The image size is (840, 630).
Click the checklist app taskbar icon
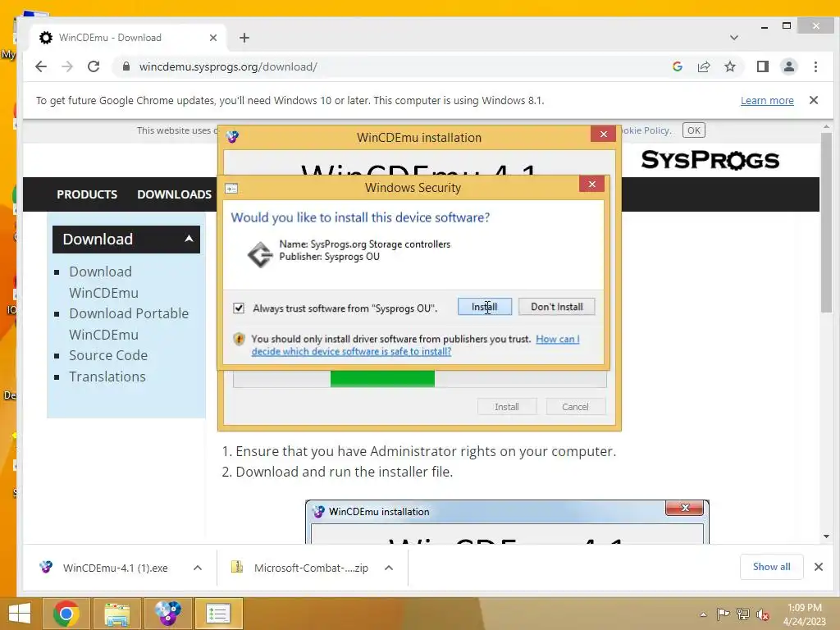218,614
